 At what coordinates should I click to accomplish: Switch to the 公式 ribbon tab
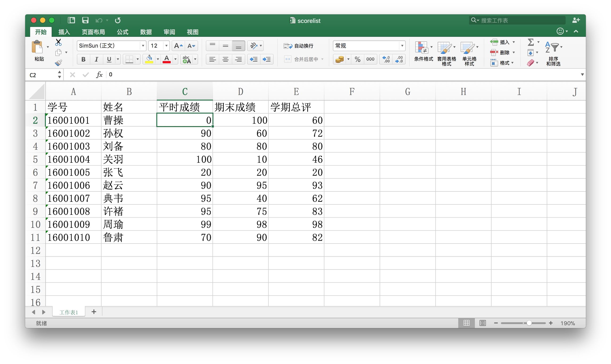[122, 32]
